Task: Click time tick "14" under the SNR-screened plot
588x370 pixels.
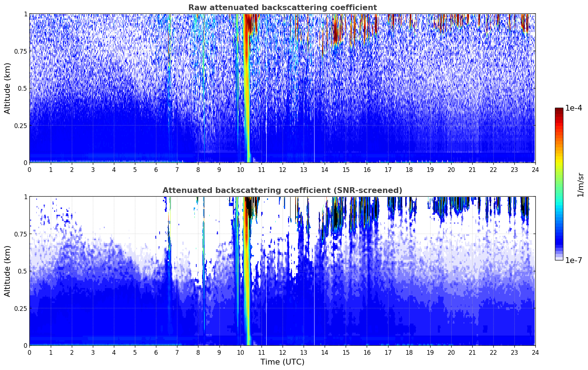Action: coord(325,352)
